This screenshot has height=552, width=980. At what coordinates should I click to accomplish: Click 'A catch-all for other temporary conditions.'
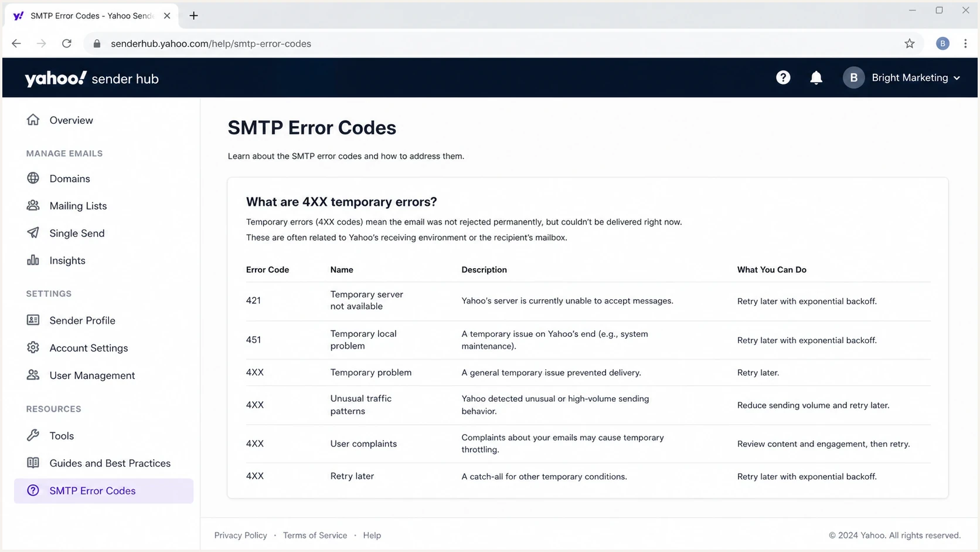544,476
